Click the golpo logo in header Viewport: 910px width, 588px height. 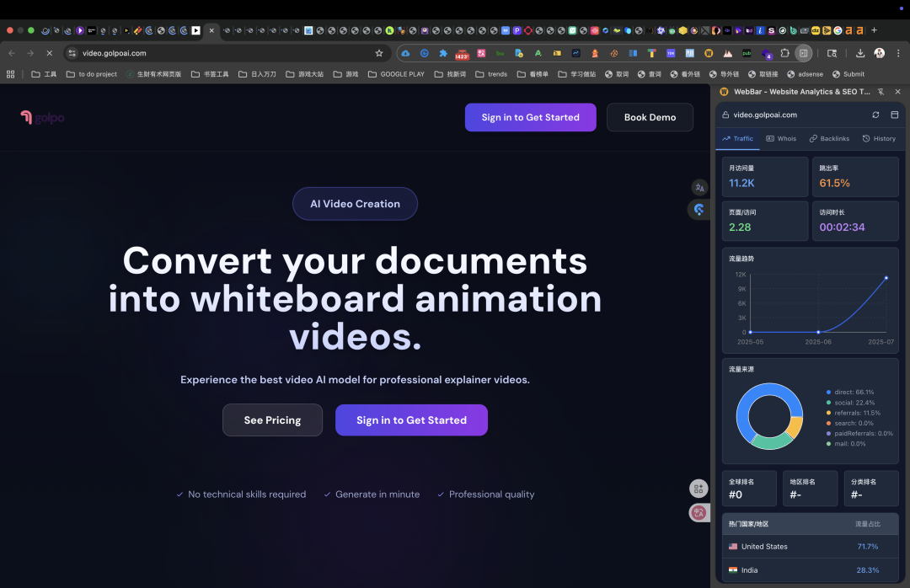pyautogui.click(x=42, y=118)
